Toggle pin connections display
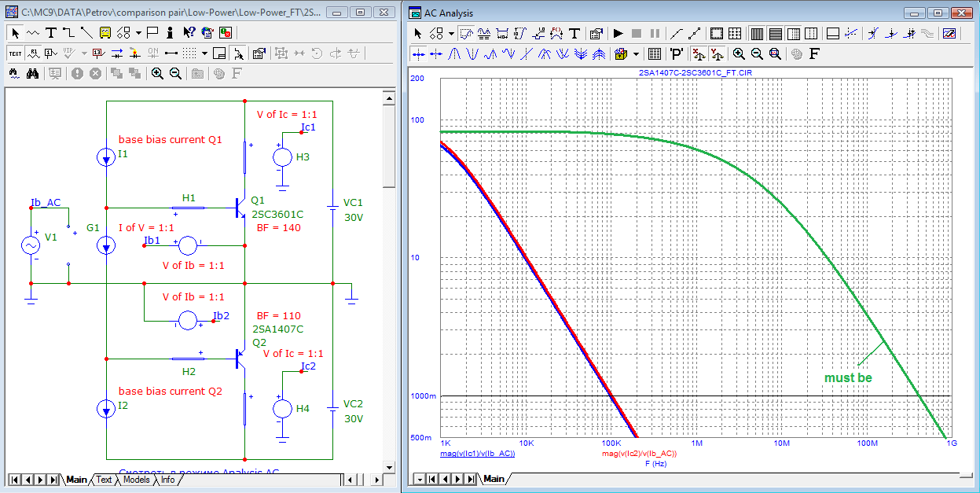This screenshot has height=493, width=980. click(171, 53)
